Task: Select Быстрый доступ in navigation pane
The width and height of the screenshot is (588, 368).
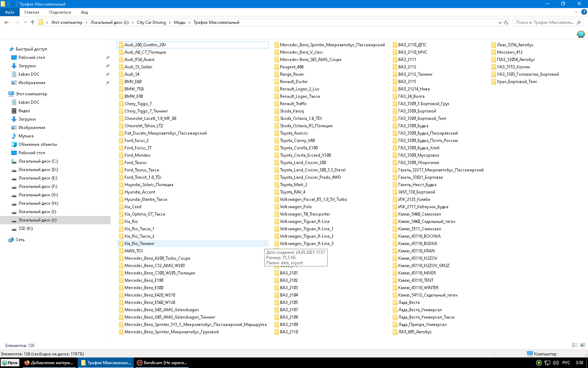Action: (x=31, y=49)
